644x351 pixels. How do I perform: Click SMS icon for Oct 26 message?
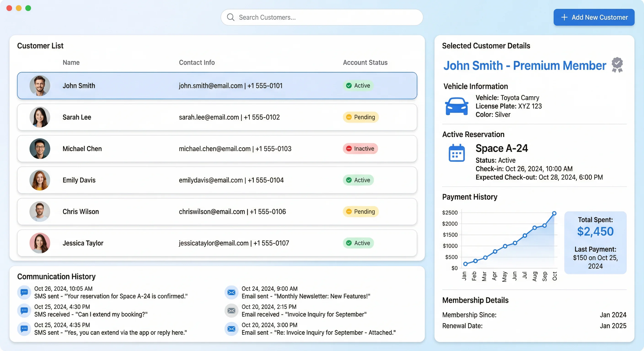(x=24, y=292)
